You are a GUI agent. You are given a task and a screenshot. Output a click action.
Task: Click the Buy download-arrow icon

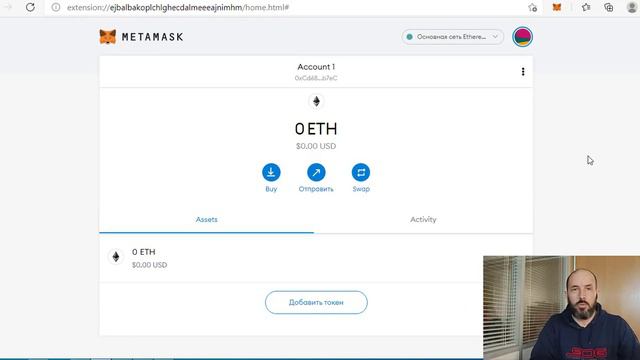pyautogui.click(x=271, y=172)
